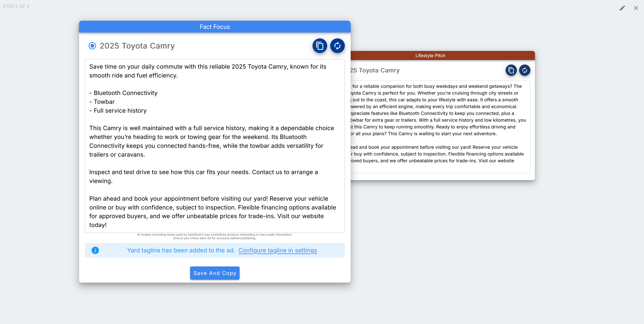This screenshot has height=324, width=644.
Task: Regenerate the Fact Focus ad
Action: 337,46
